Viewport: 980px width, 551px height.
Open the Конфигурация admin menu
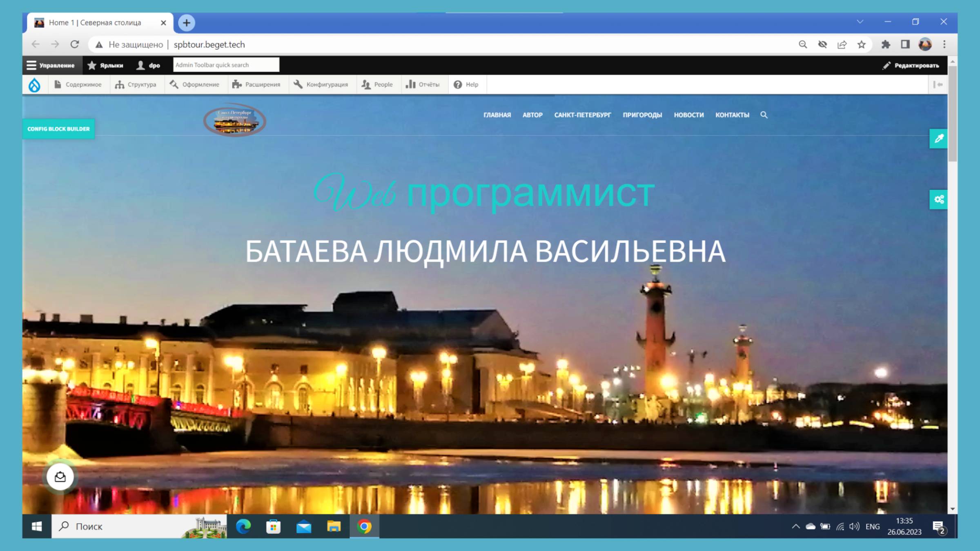pos(322,84)
